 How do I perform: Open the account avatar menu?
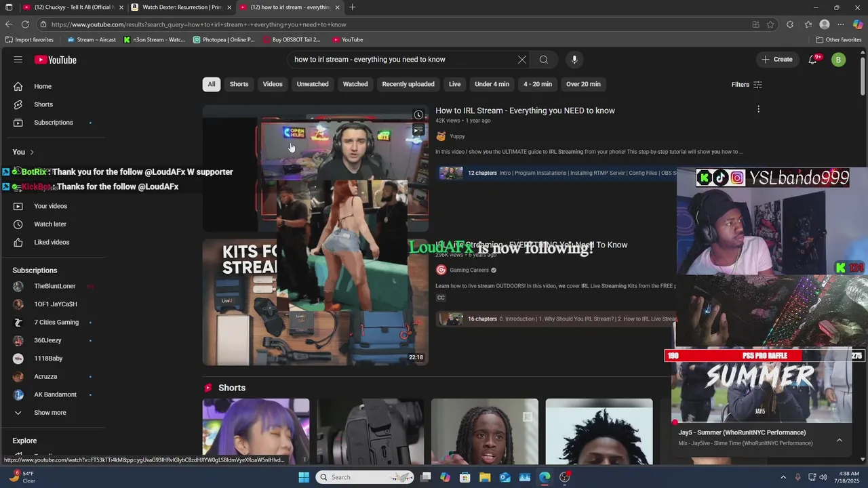[x=838, y=60]
